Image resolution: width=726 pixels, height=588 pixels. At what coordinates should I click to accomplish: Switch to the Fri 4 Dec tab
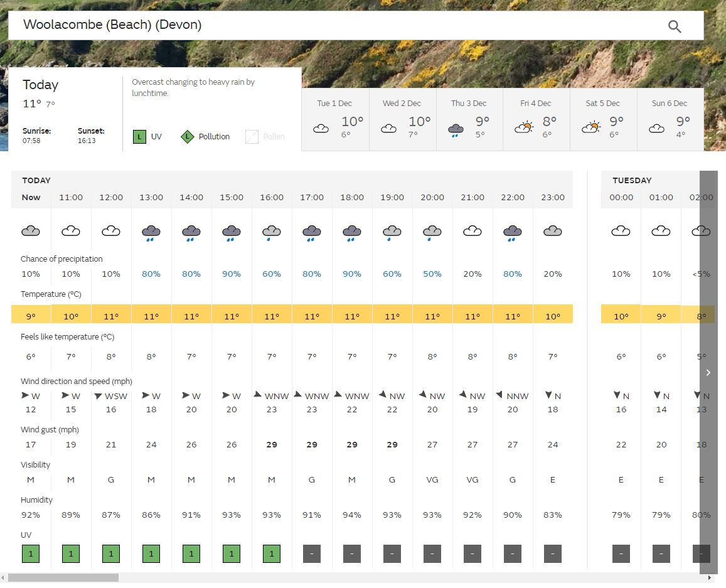click(536, 120)
